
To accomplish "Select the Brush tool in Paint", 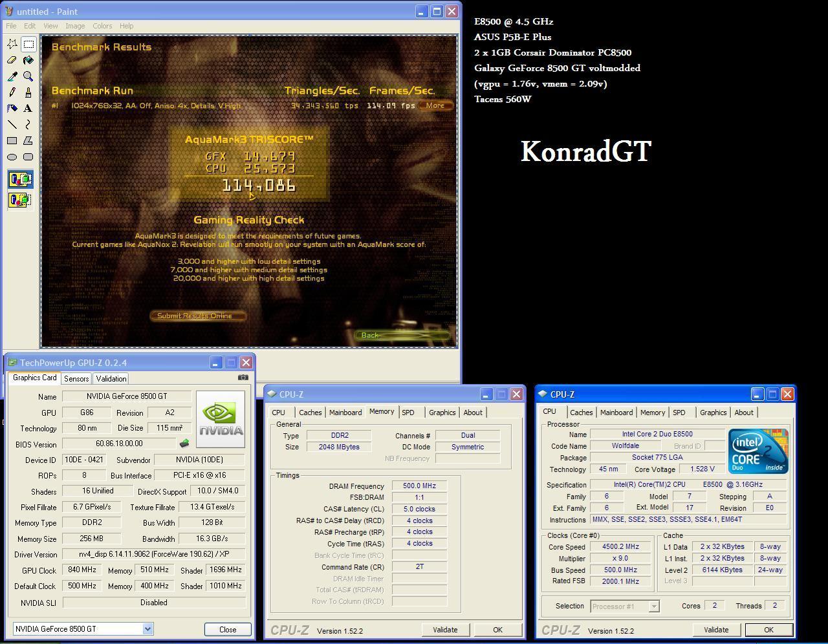I will tap(28, 92).
